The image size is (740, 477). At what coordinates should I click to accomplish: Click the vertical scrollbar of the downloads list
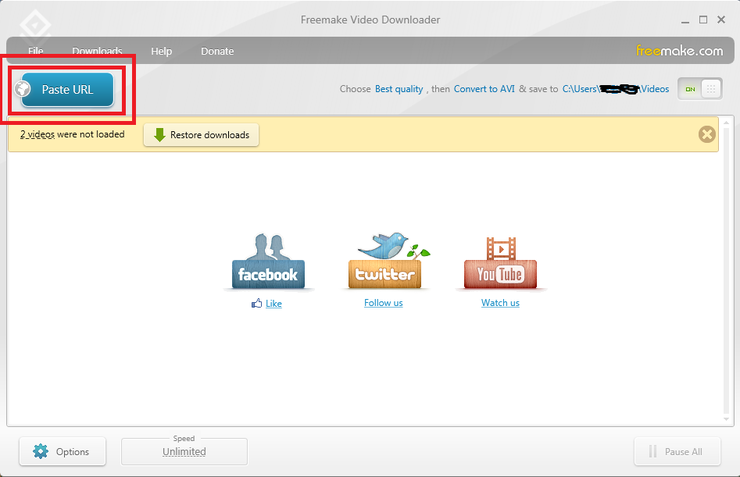tap(727, 271)
